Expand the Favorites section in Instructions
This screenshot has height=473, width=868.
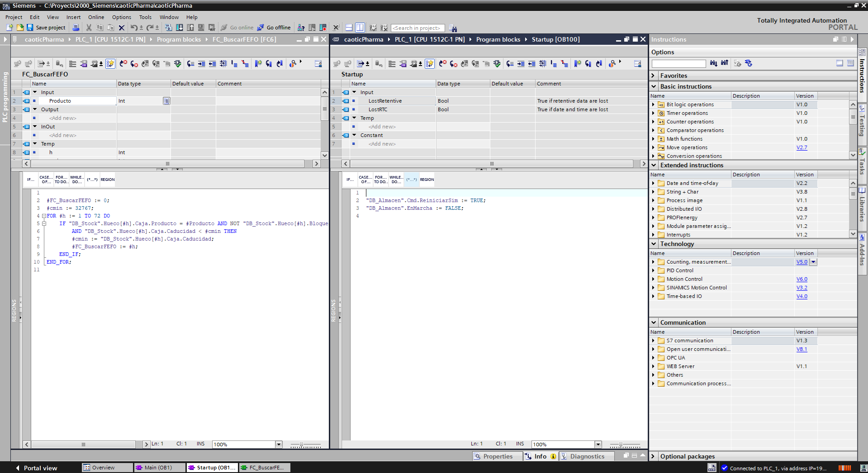click(x=653, y=76)
